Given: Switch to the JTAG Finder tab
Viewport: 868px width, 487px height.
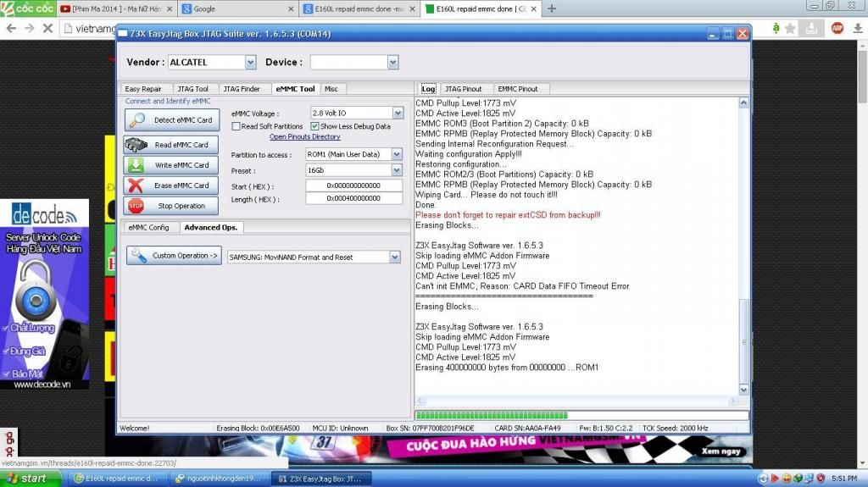Looking at the screenshot, I should point(242,89).
